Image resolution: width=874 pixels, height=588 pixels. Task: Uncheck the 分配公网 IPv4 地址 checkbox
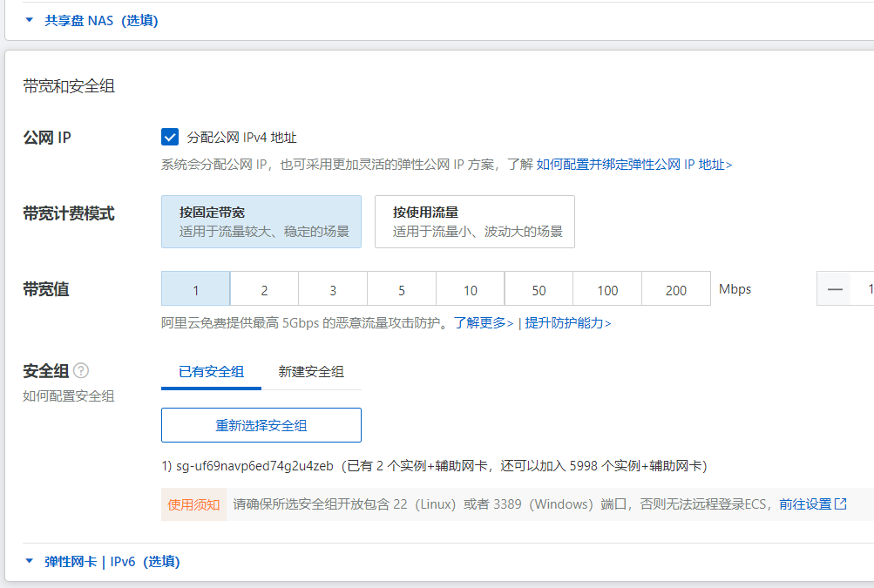170,137
